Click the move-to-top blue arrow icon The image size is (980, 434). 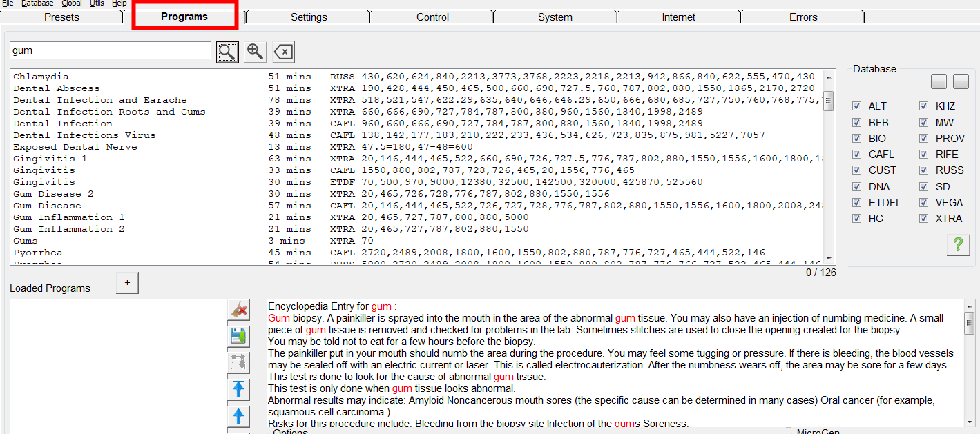(239, 389)
